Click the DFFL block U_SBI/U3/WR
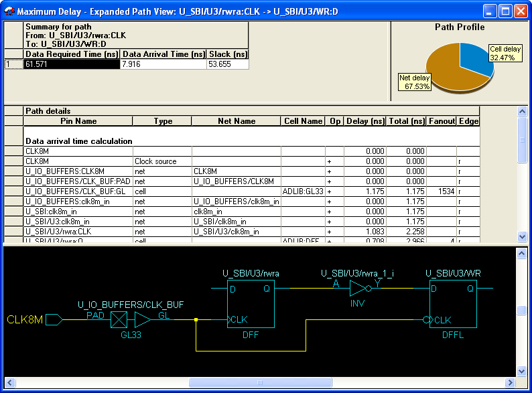The height and width of the screenshot is (393, 532). click(453, 304)
